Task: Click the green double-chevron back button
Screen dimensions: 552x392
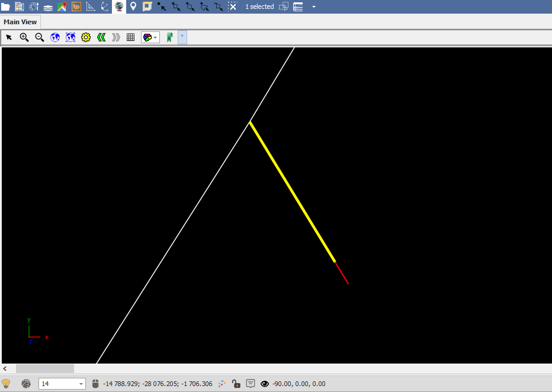Action: click(x=101, y=37)
